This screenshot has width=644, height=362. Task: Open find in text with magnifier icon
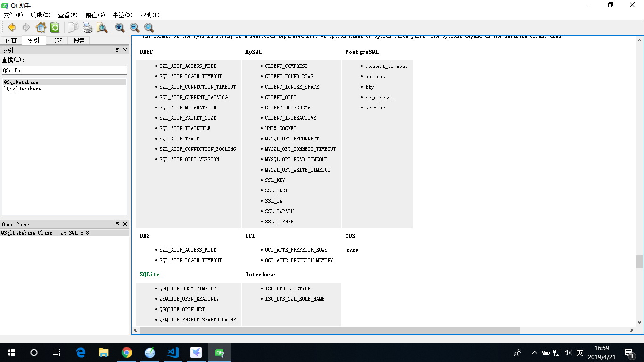[x=103, y=27]
